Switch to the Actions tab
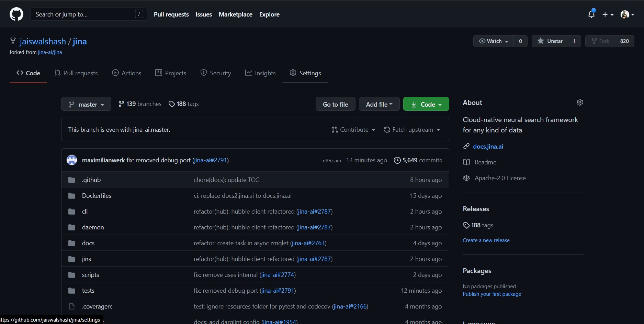 pyautogui.click(x=127, y=73)
